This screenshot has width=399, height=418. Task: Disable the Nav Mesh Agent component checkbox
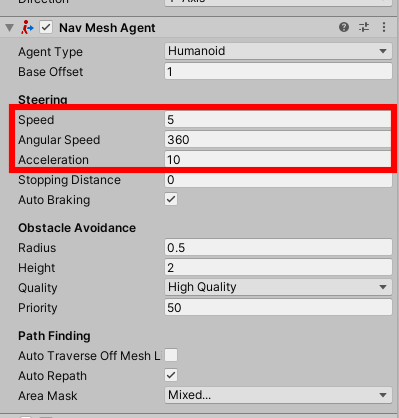pyautogui.click(x=46, y=27)
